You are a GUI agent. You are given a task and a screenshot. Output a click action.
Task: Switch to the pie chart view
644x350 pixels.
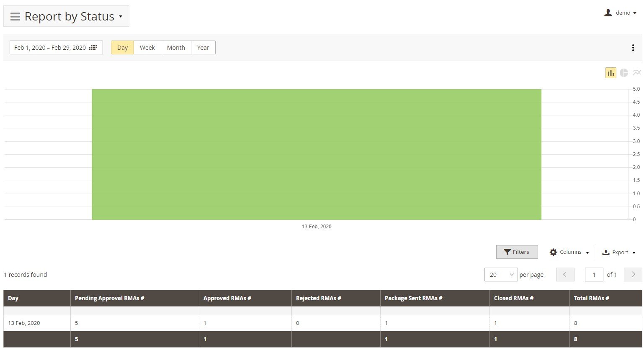tap(624, 73)
